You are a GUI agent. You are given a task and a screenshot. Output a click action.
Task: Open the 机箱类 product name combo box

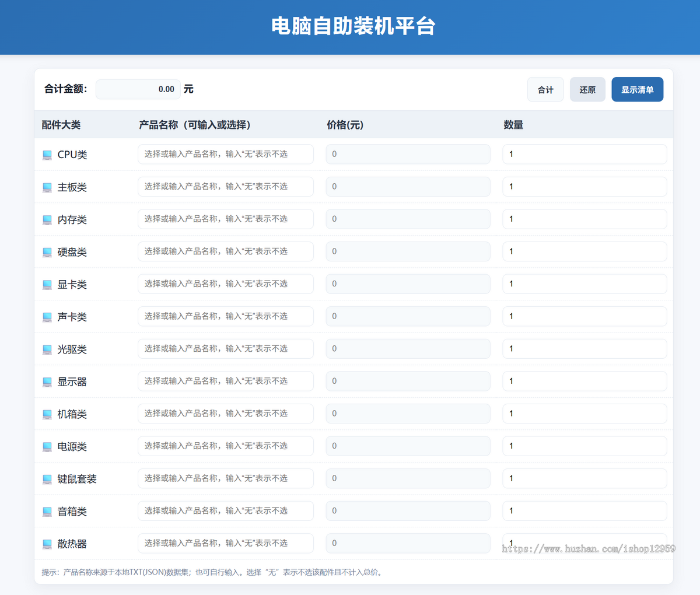click(x=226, y=414)
